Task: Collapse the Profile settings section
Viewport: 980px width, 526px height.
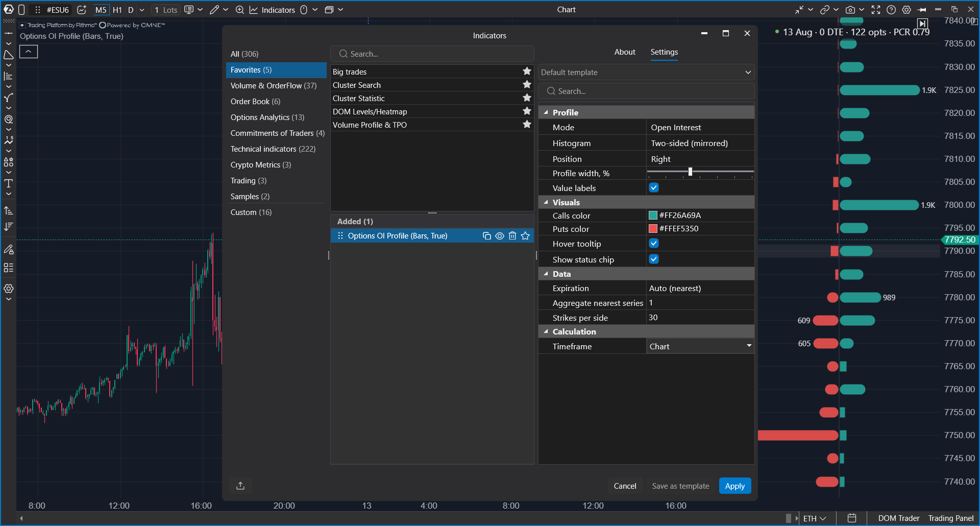Action: pyautogui.click(x=546, y=112)
